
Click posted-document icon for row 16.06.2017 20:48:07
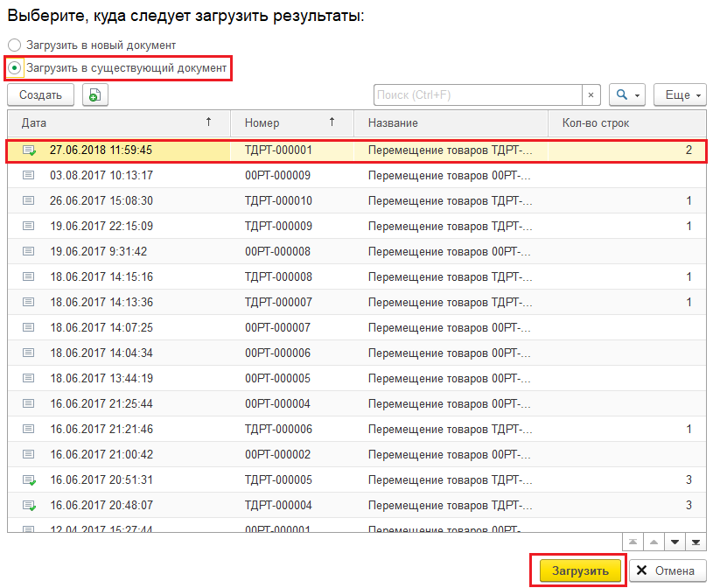pyautogui.click(x=30, y=506)
